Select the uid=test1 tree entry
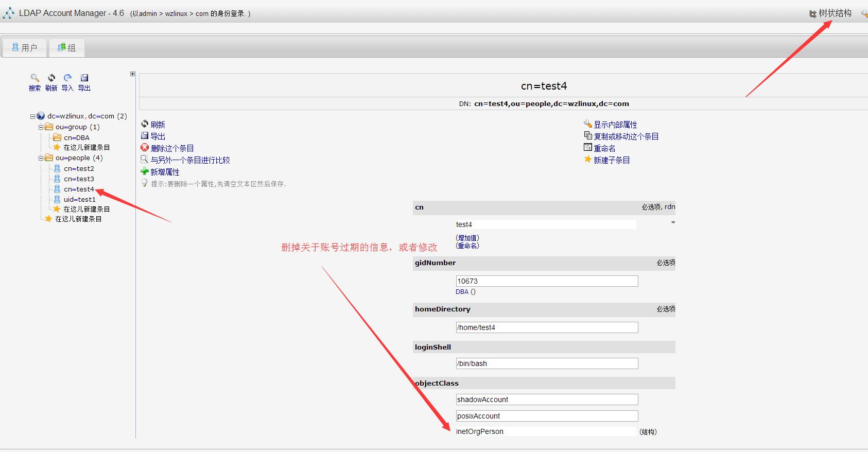The height and width of the screenshot is (452, 868). pos(79,199)
